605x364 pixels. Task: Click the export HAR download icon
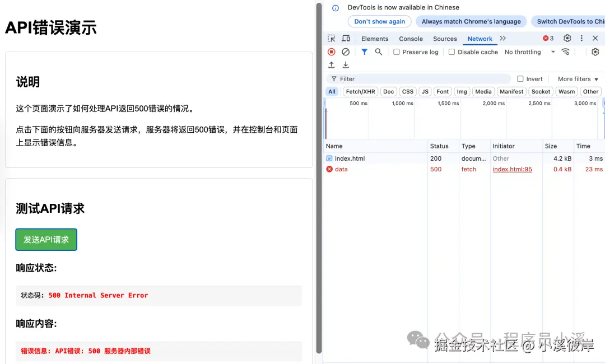(346, 65)
